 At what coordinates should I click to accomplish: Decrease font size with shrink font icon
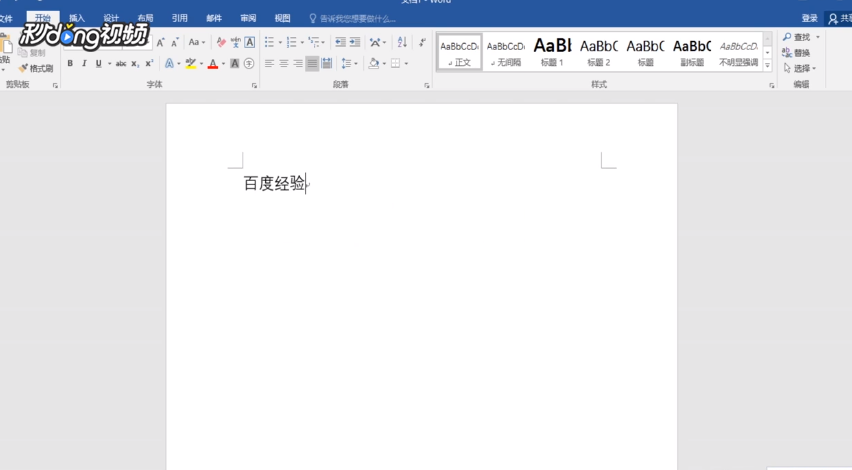coord(174,42)
